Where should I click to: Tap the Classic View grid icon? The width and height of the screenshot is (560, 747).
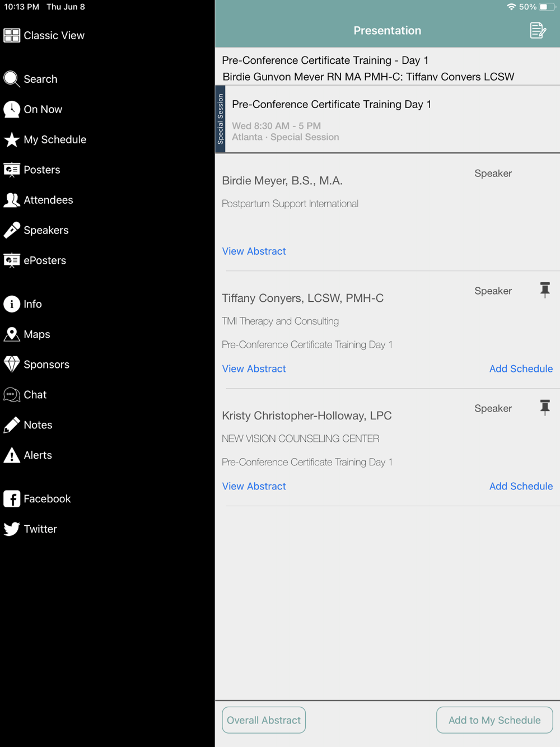(12, 35)
